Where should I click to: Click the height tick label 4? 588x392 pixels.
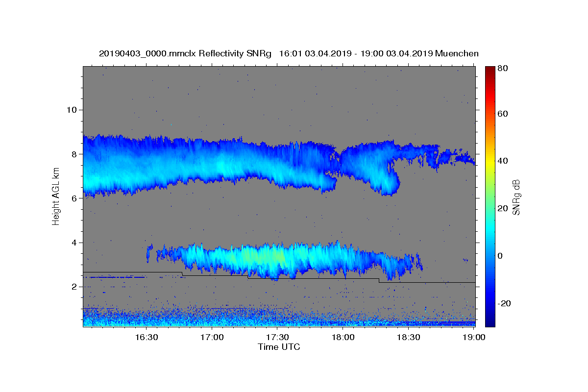(73, 243)
